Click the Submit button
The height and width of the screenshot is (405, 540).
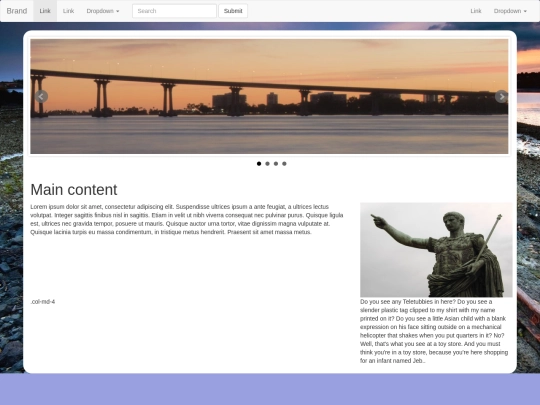[233, 11]
